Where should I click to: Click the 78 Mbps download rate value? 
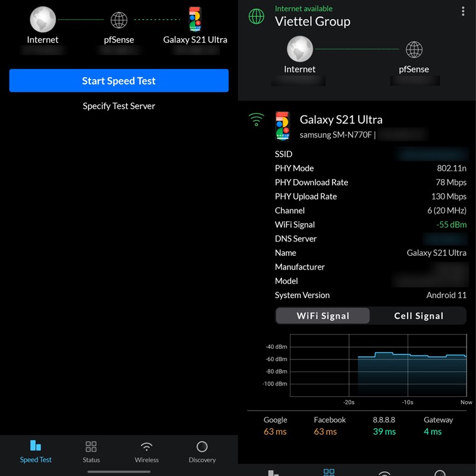pos(451,182)
